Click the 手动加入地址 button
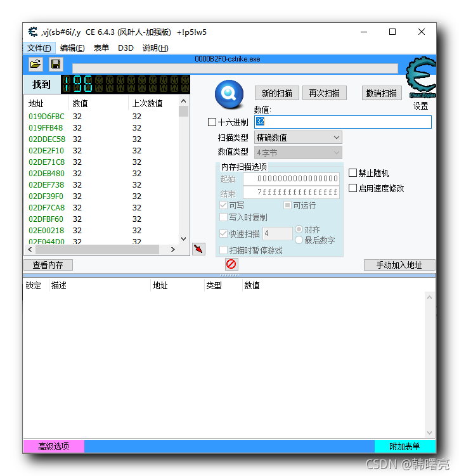The width and height of the screenshot is (459, 476). (x=399, y=265)
